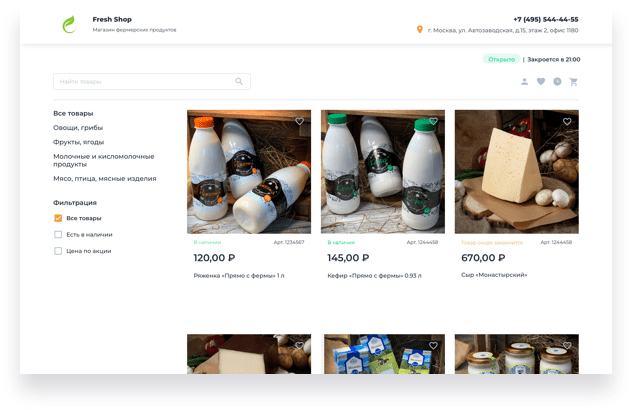Select Овощи, грибы category
The width and height of the screenshot is (632, 410).
78,128
